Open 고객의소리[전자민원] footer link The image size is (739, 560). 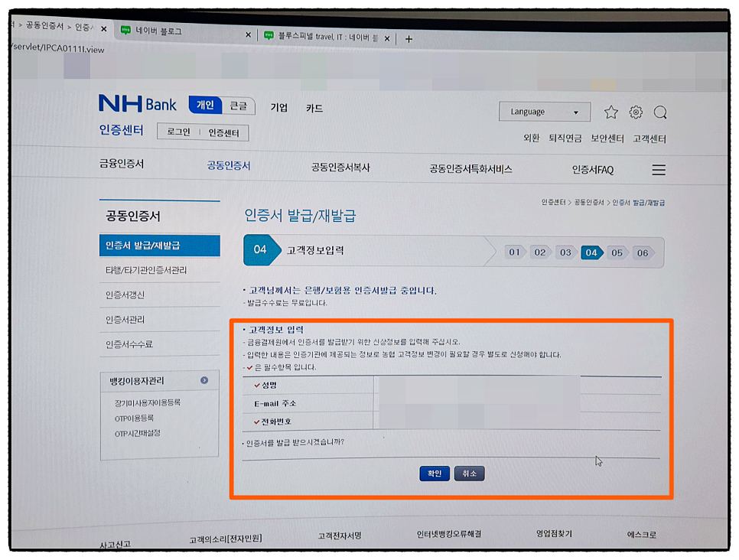(225, 539)
